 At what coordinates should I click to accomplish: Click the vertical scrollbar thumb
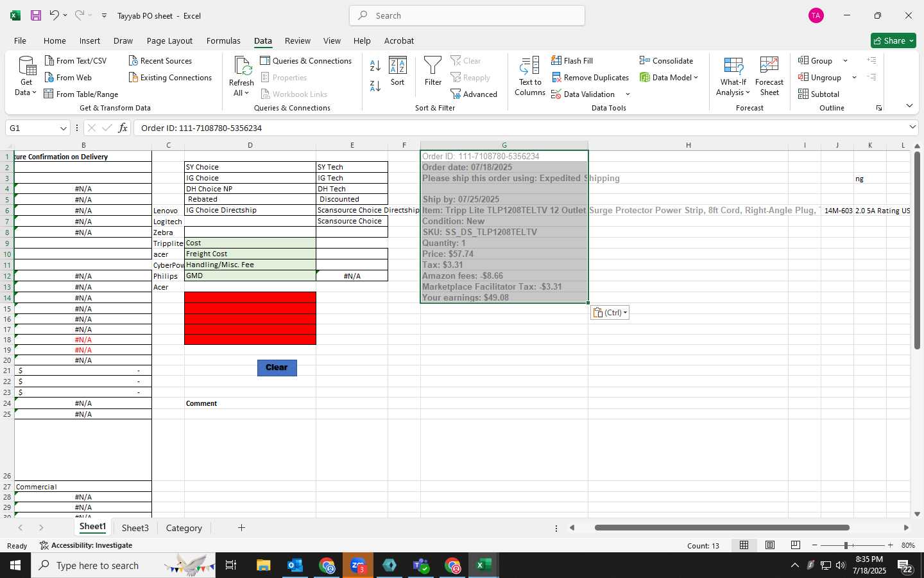pyautogui.click(x=917, y=250)
